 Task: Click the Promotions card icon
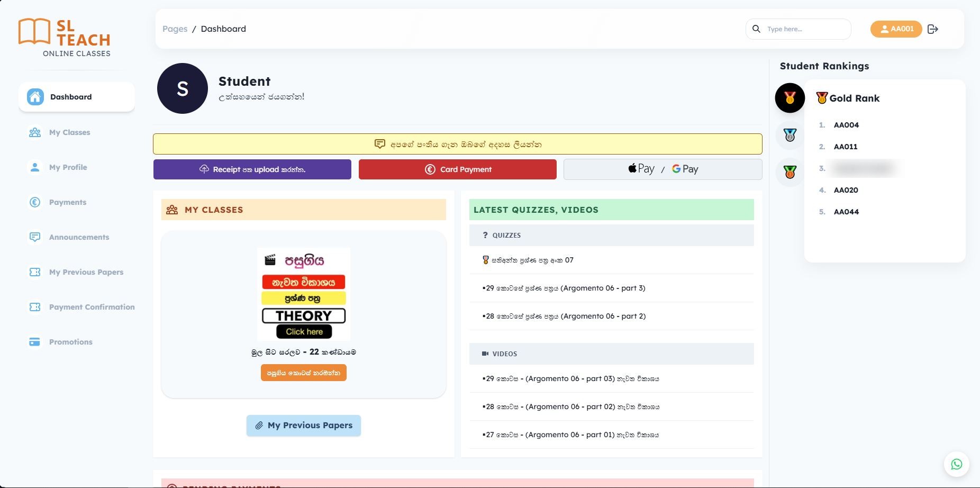tap(35, 342)
